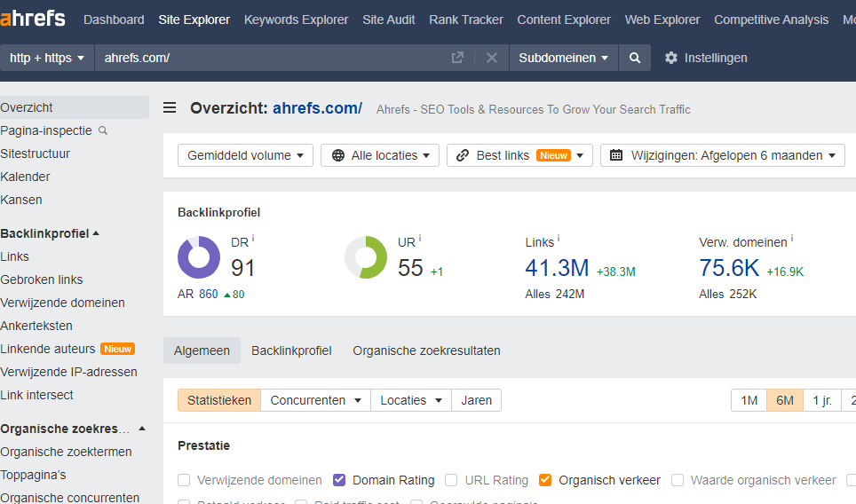Open the Concurrenten dropdown
This screenshot has height=504, width=856.
pyautogui.click(x=315, y=400)
